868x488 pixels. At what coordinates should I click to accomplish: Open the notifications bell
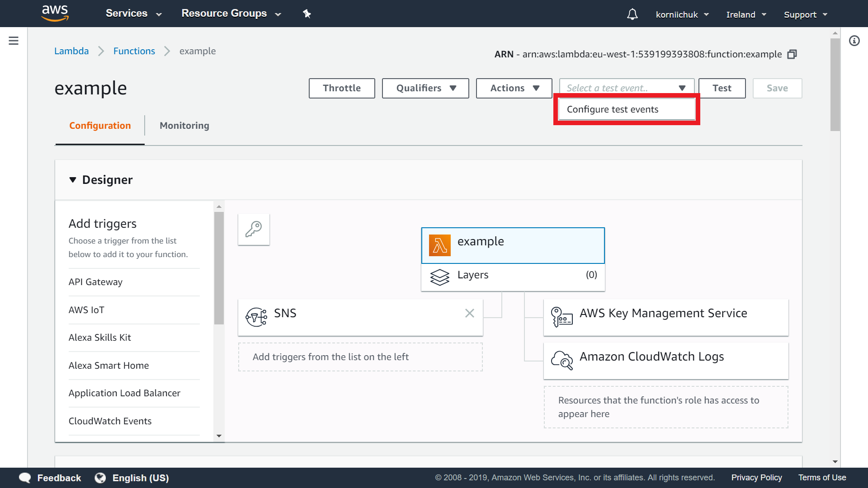pos(632,14)
